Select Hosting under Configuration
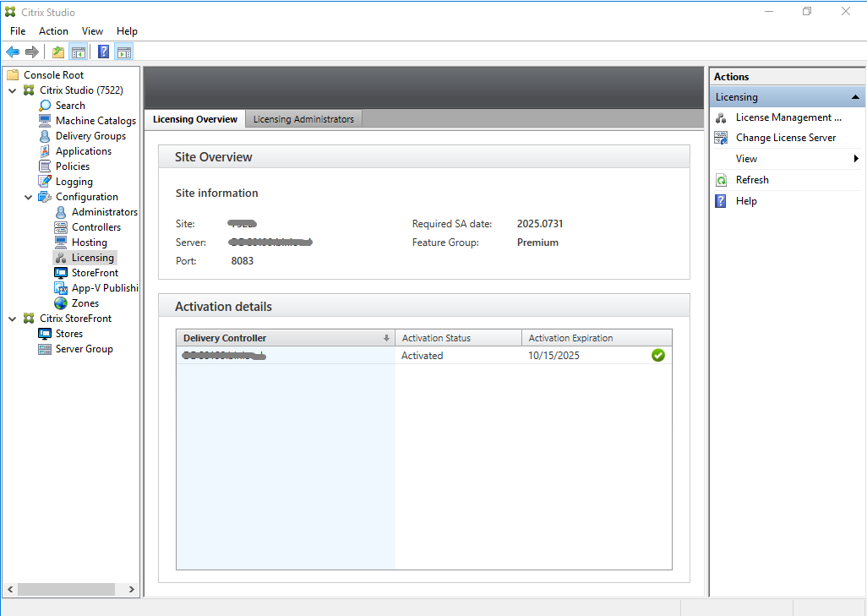Image resolution: width=867 pixels, height=616 pixels. coord(89,243)
